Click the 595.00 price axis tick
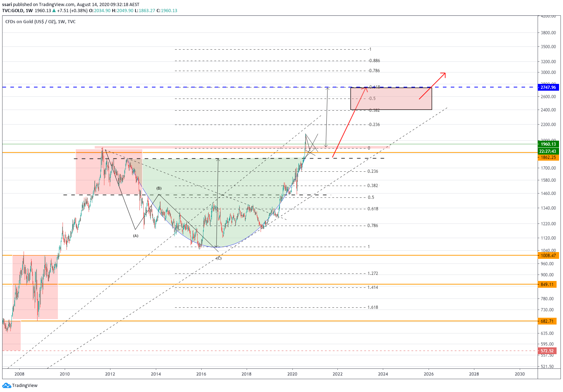 click(x=547, y=344)
